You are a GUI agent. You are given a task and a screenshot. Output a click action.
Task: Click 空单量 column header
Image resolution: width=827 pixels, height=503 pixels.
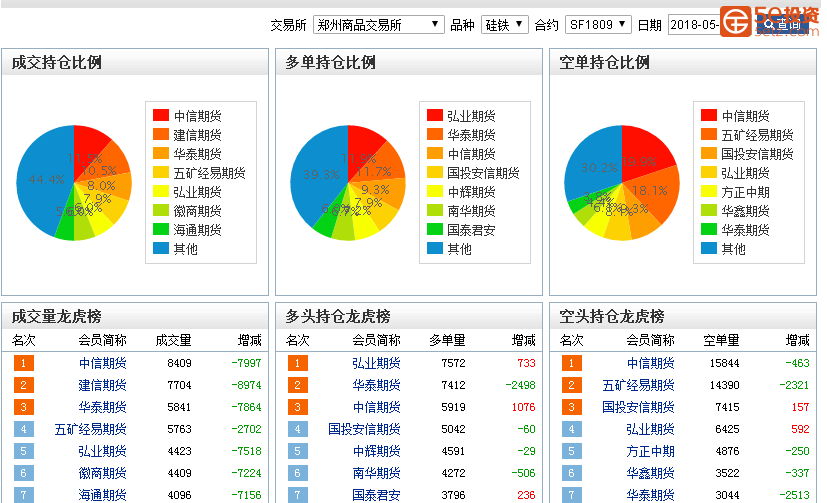[x=721, y=341]
